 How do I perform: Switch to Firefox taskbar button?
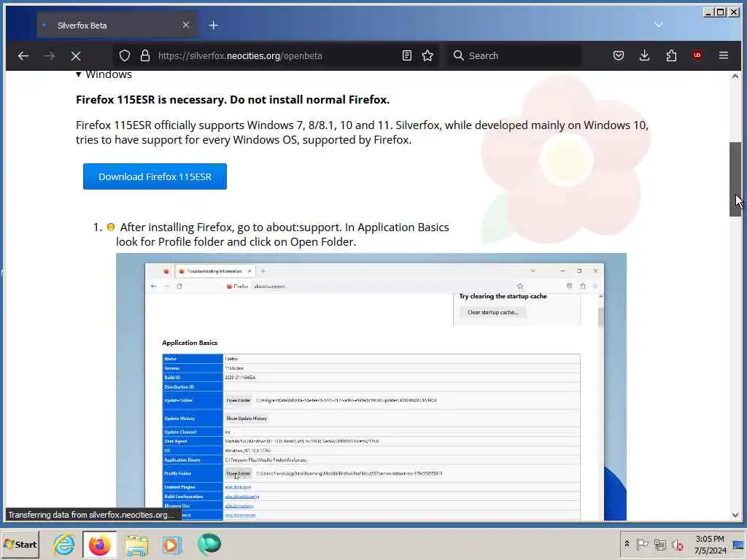point(99,544)
